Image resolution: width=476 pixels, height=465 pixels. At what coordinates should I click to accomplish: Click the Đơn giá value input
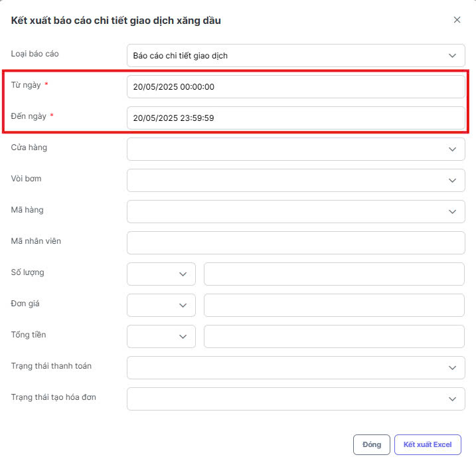click(x=334, y=306)
